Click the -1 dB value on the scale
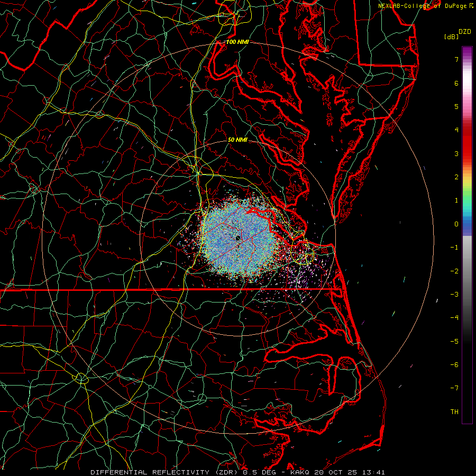This screenshot has width=476, height=476. 454,248
